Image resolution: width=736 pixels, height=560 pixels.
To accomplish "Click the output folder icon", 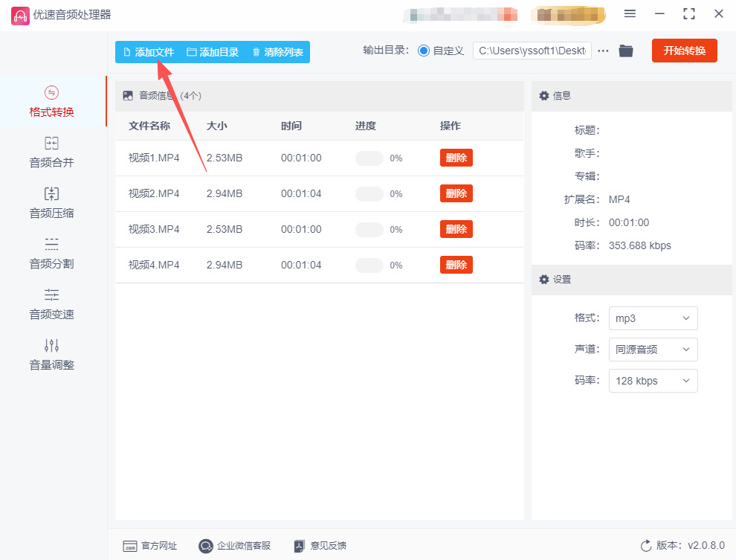I will click(x=626, y=51).
